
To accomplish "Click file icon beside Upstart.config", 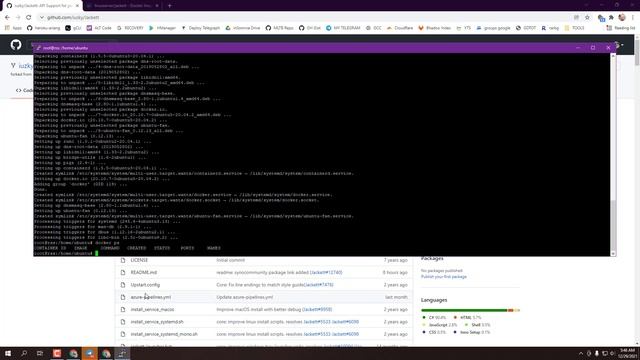I will (123, 285).
